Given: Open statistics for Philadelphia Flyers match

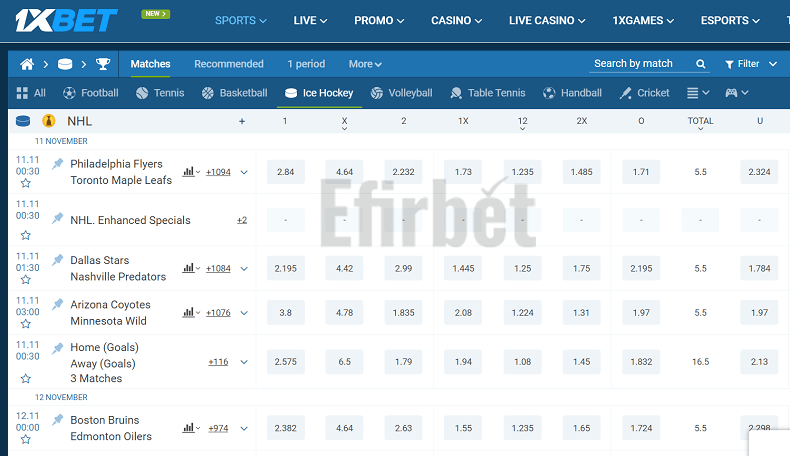Looking at the screenshot, I should coord(191,172).
